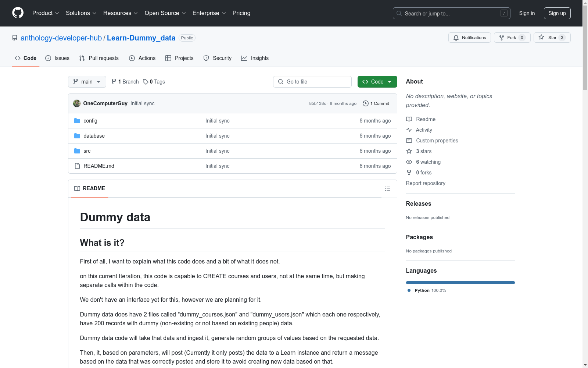
Task: Click the Releases heading link
Action: (419, 204)
